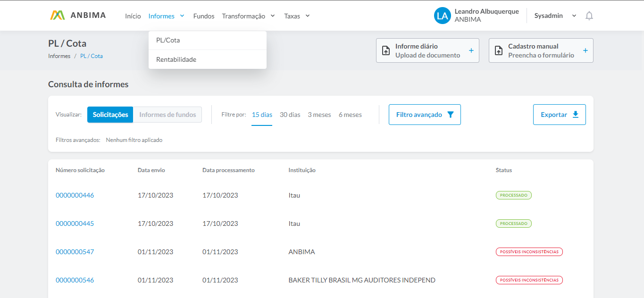The image size is (644, 298).
Task: Click the plus icon on Informe diário
Action: pos(471,50)
